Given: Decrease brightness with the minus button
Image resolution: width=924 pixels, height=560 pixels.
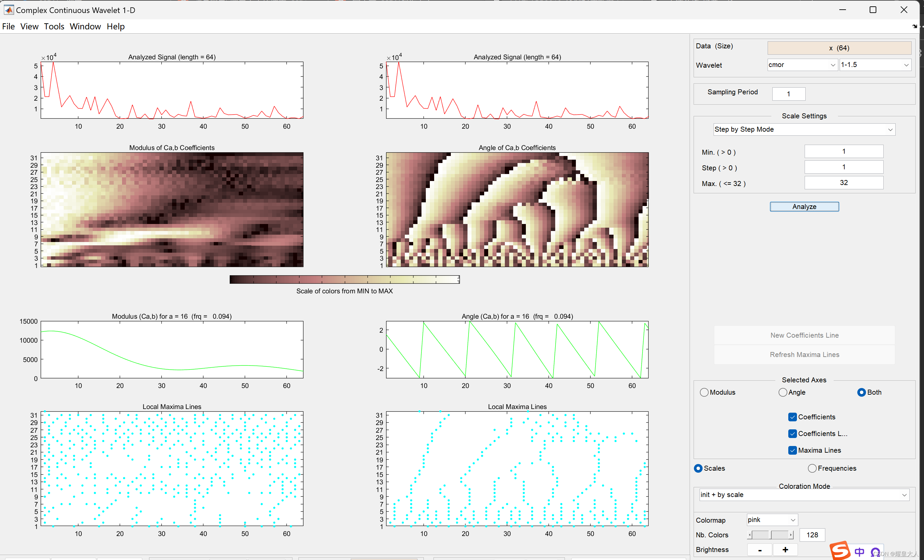Looking at the screenshot, I should tap(759, 550).
